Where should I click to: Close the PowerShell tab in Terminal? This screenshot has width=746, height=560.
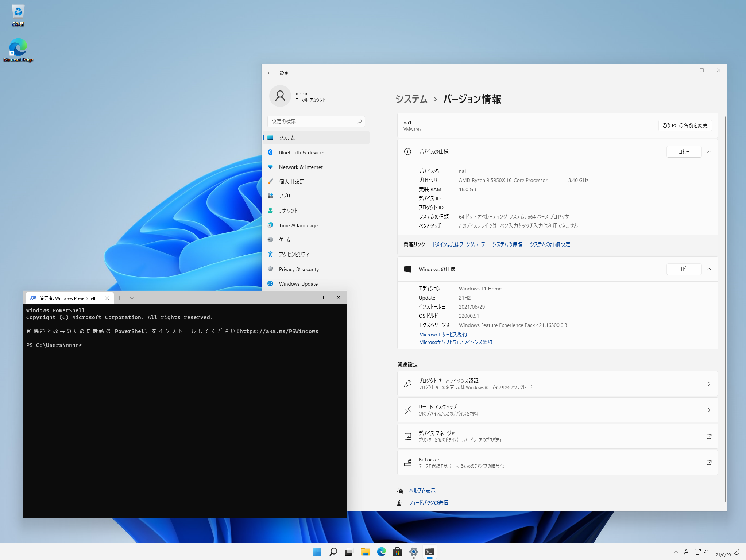point(107,298)
